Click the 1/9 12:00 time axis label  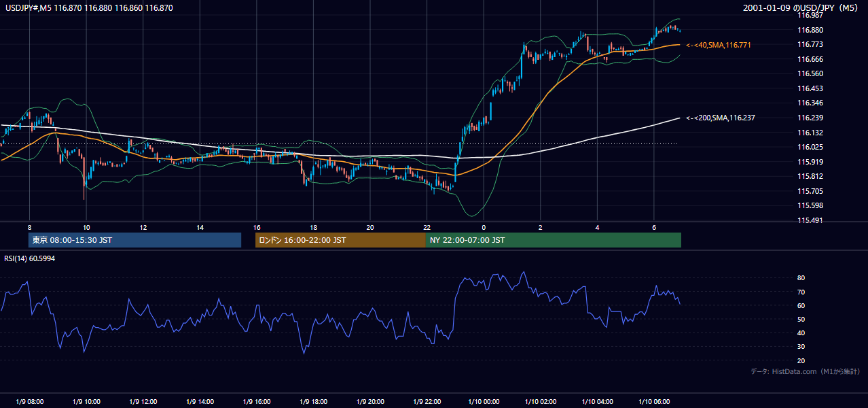pos(143,401)
